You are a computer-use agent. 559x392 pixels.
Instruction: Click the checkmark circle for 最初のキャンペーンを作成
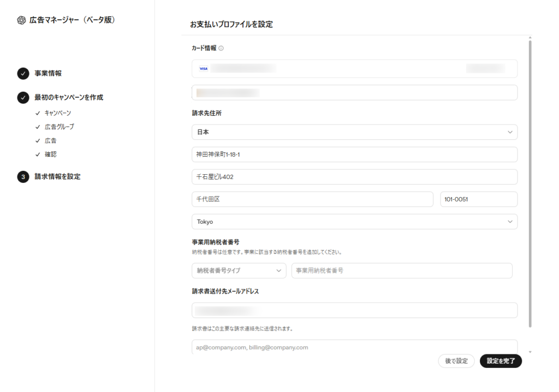click(x=23, y=97)
